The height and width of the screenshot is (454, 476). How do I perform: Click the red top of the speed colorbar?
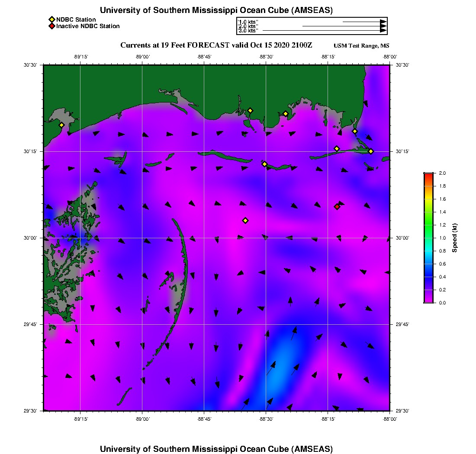pos(428,175)
